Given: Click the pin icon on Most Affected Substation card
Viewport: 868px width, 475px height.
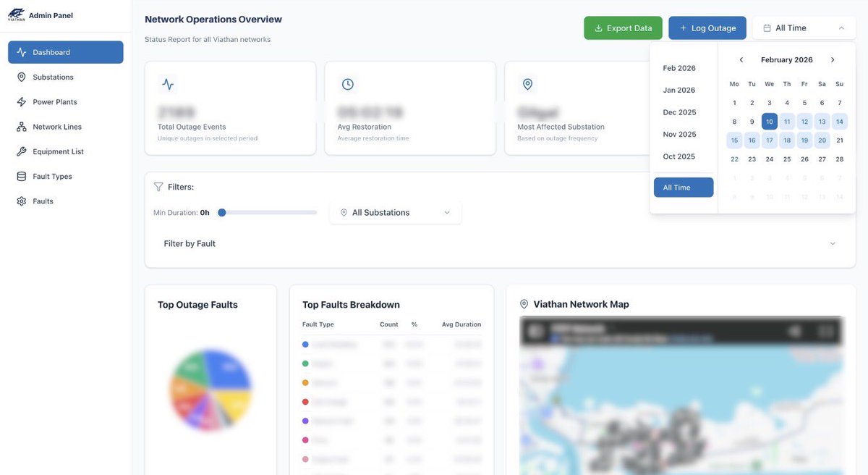Looking at the screenshot, I should click(527, 84).
